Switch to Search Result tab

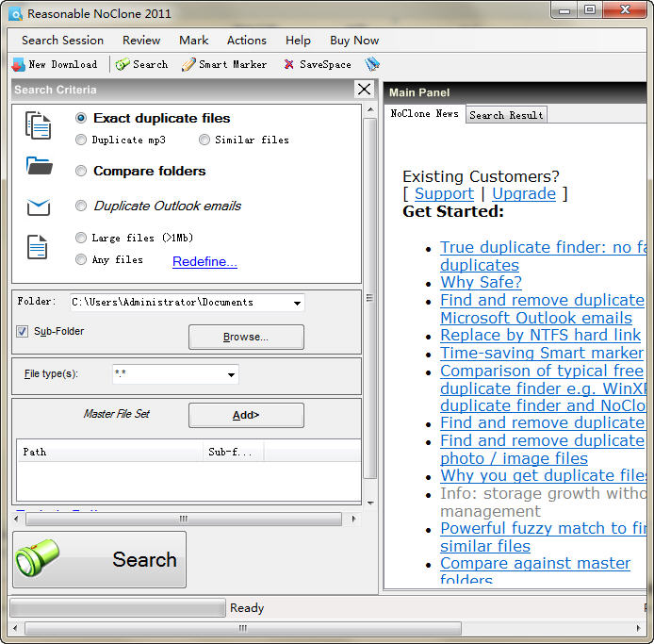506,115
